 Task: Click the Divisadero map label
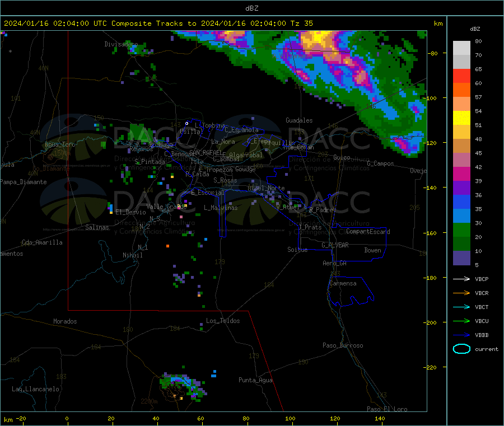[x=121, y=44]
